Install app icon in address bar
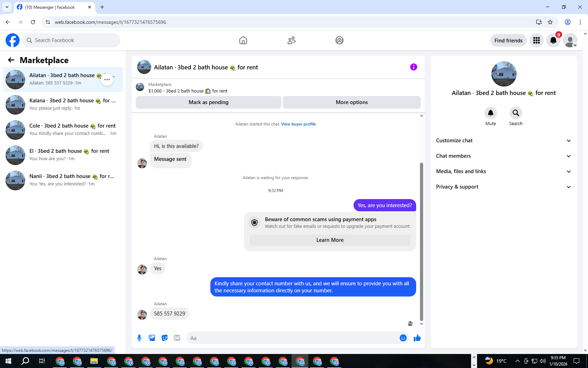This screenshot has height=368, width=588. (539, 22)
